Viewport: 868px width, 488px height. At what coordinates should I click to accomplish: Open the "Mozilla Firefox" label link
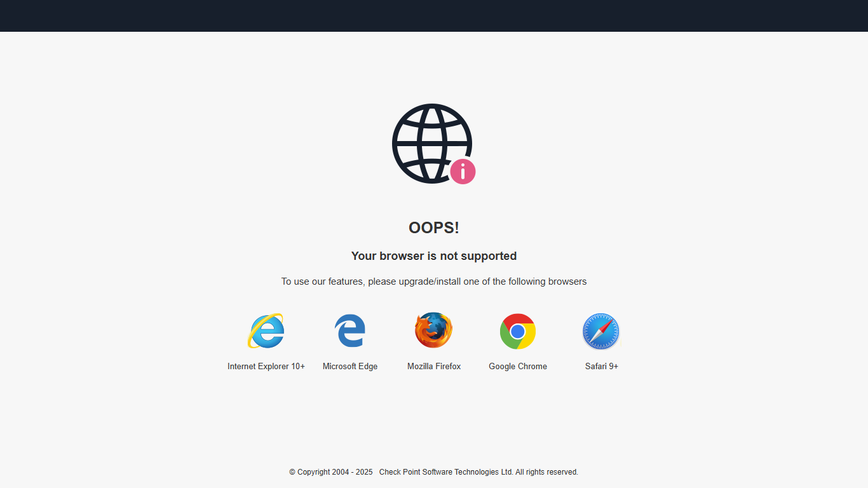(434, 367)
